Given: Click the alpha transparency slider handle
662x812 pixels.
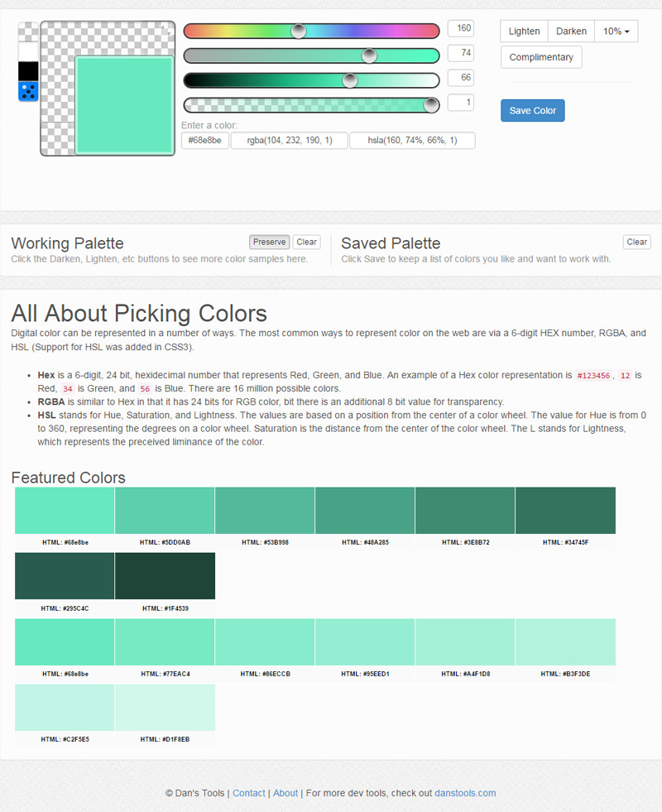Looking at the screenshot, I should click(x=430, y=105).
